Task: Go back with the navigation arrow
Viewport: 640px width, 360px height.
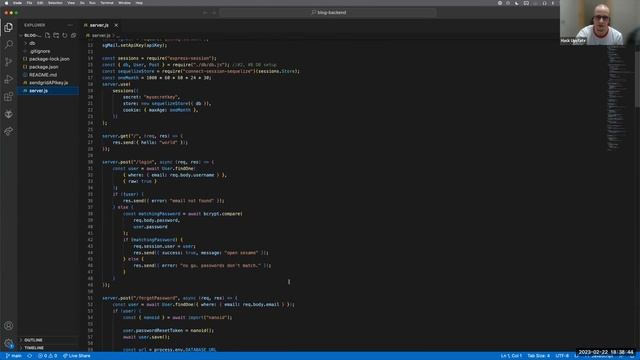Action: tap(205, 13)
